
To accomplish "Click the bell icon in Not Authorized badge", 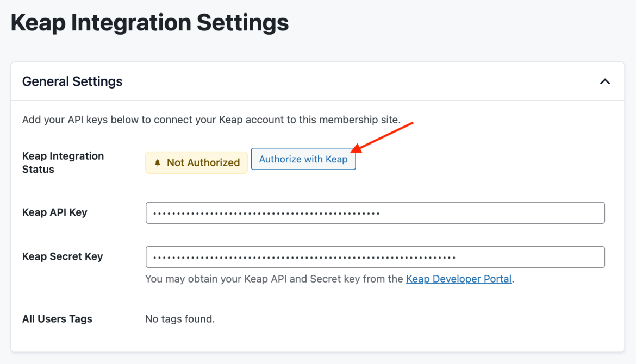I will point(157,162).
